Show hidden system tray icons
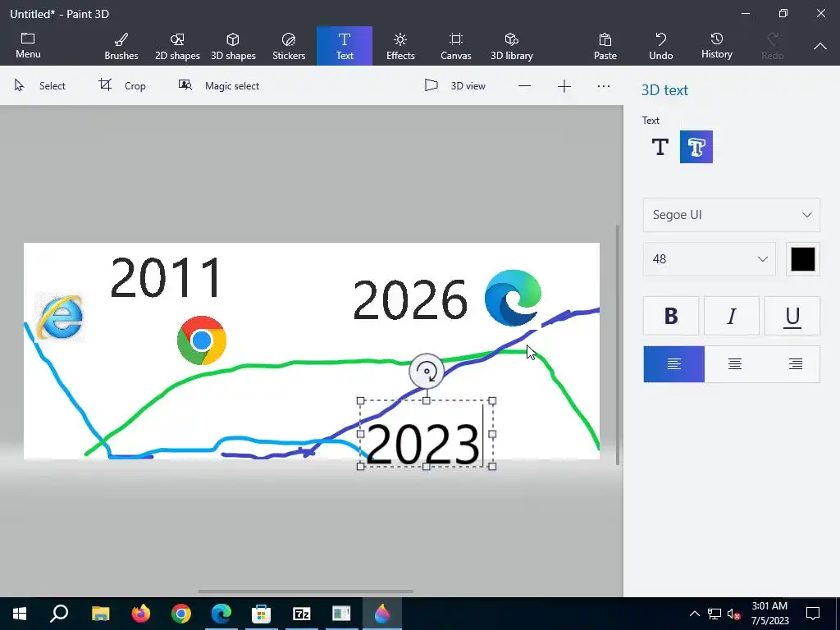This screenshot has height=630, width=840. coord(694,614)
